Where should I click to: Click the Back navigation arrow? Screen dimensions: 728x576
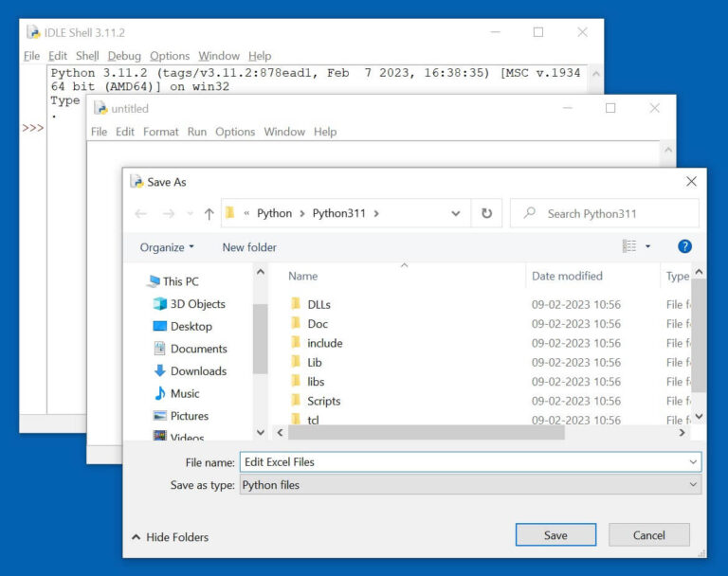[141, 214]
